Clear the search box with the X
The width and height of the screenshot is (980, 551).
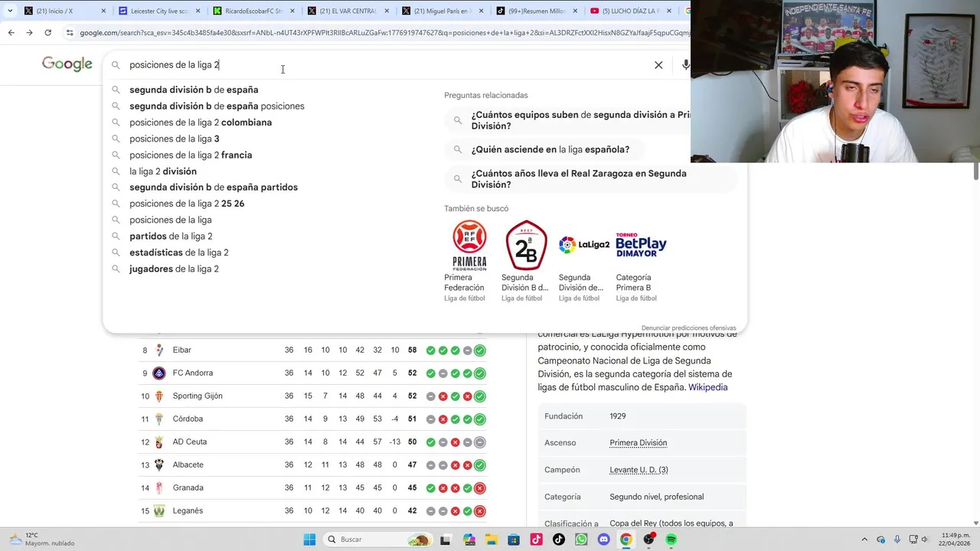click(658, 65)
